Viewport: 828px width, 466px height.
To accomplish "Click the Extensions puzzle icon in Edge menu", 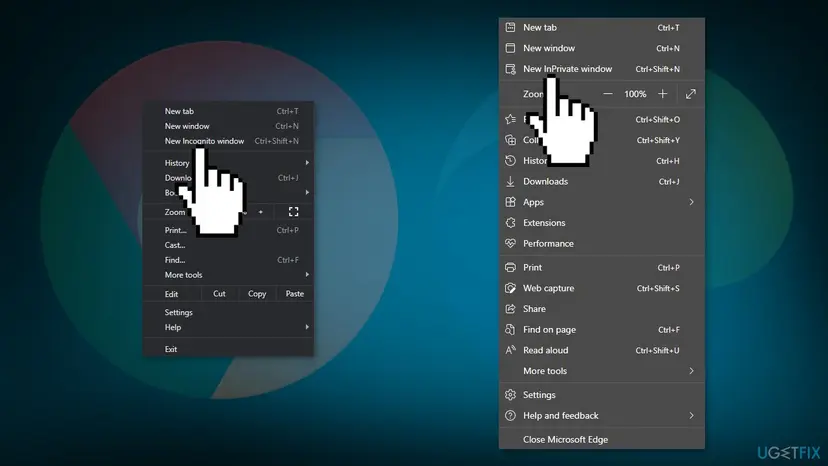I will pos(510,222).
